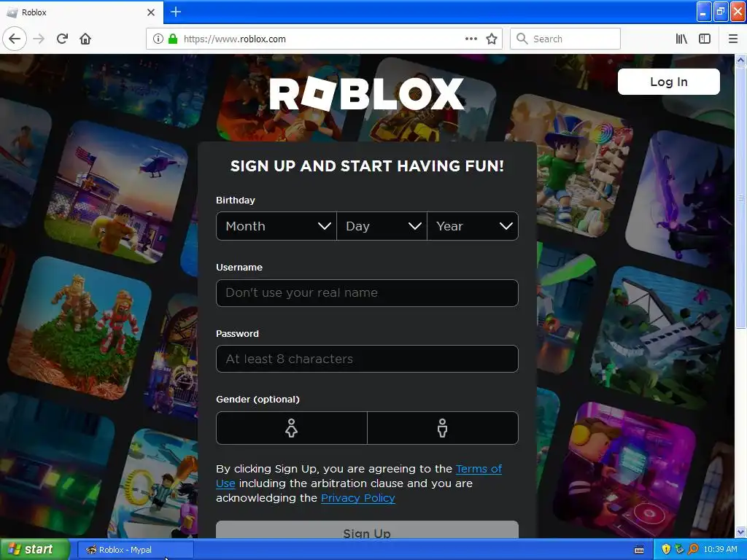The height and width of the screenshot is (560, 747).
Task: Go back with the browser back arrow
Action: click(x=15, y=39)
